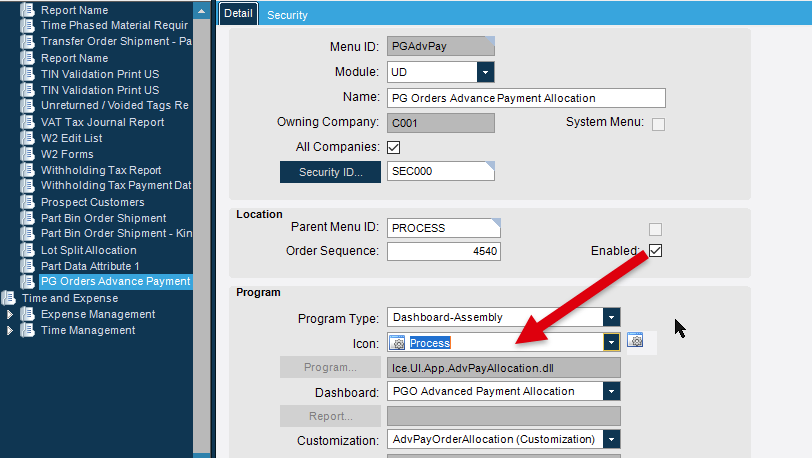Click the Expense Management menu icon
This screenshot has width=812, height=458.
click(x=27, y=314)
